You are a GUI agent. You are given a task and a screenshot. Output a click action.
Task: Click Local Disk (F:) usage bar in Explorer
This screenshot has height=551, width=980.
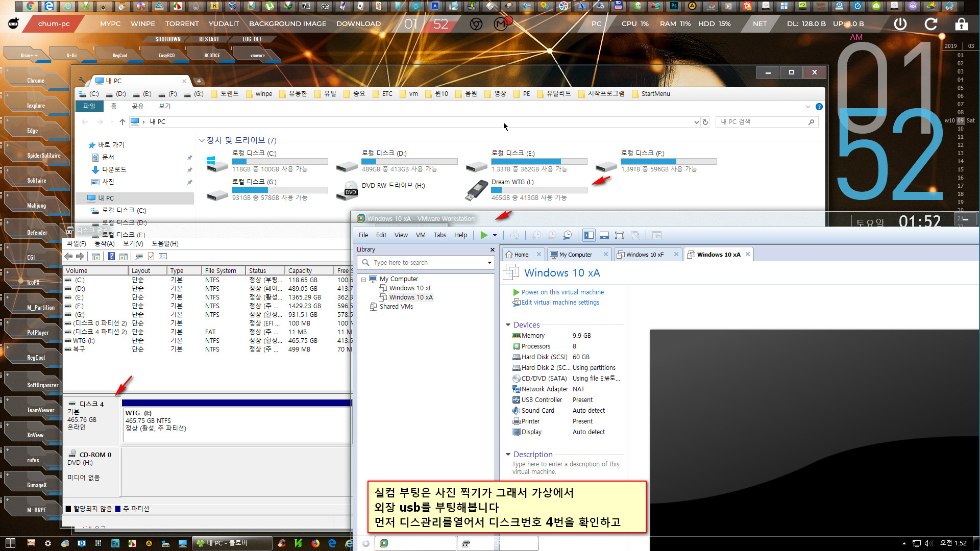669,161
